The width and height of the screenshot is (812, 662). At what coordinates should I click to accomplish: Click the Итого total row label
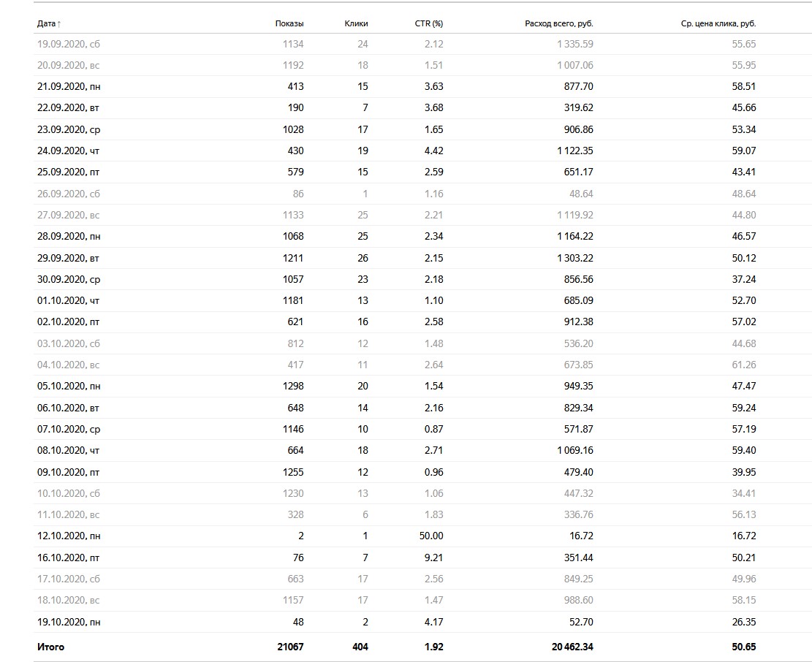(x=50, y=647)
